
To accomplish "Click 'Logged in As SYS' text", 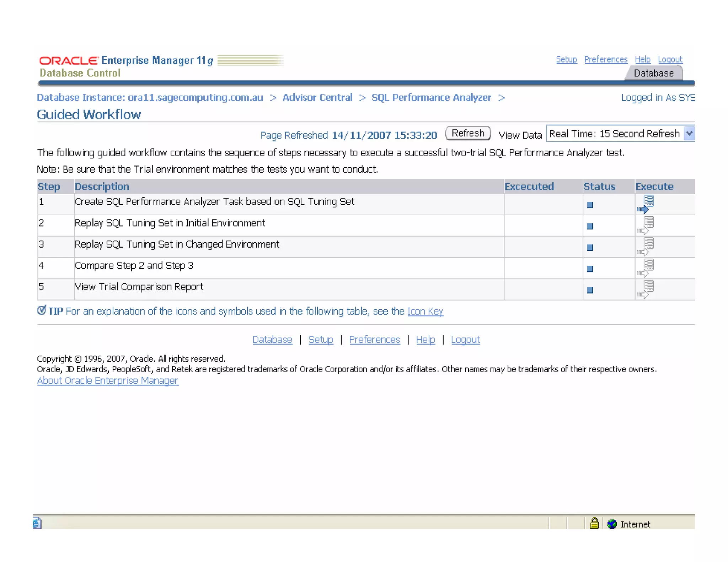I will click(x=658, y=98).
